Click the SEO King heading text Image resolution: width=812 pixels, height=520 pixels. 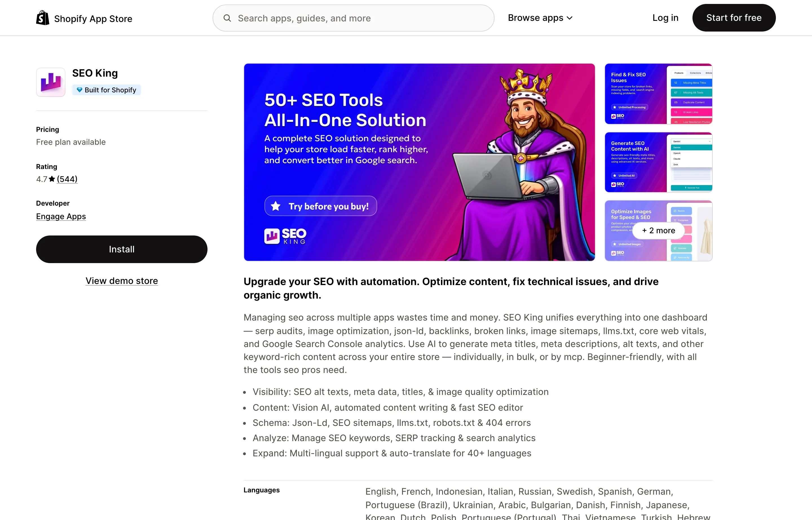[x=95, y=73]
